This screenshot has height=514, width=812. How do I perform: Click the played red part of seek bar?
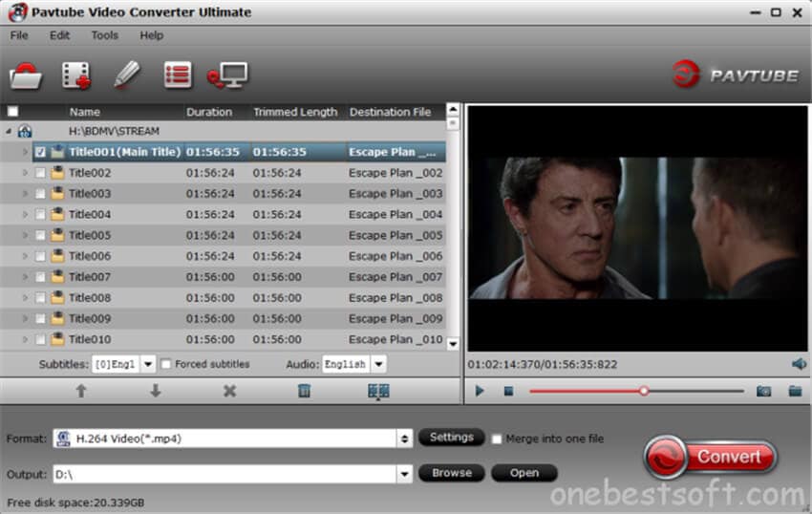tap(584, 391)
